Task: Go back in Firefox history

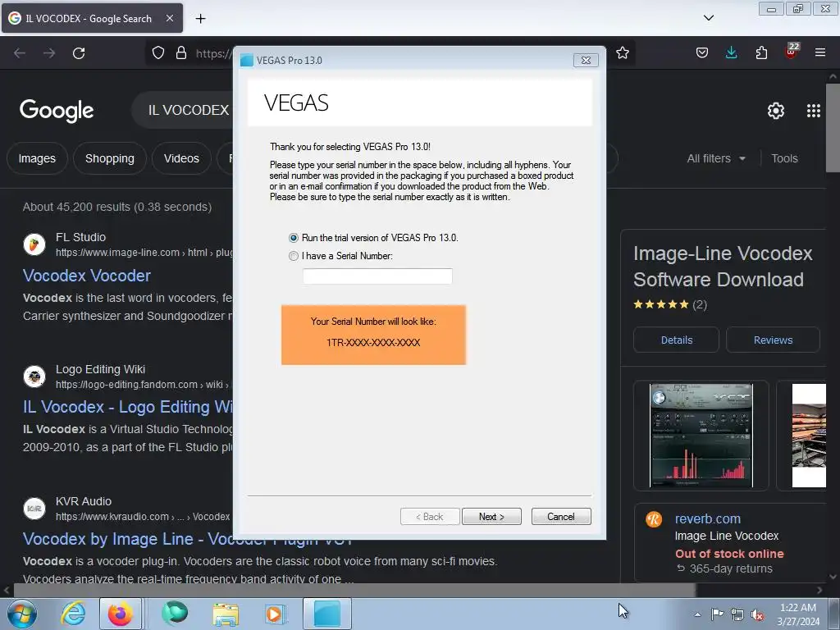Action: pyautogui.click(x=20, y=53)
